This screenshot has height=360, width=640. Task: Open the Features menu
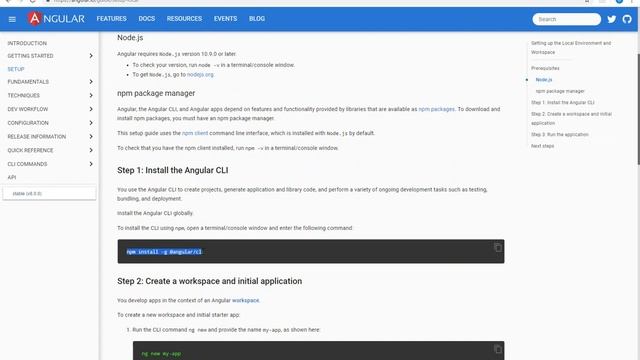pos(111,19)
